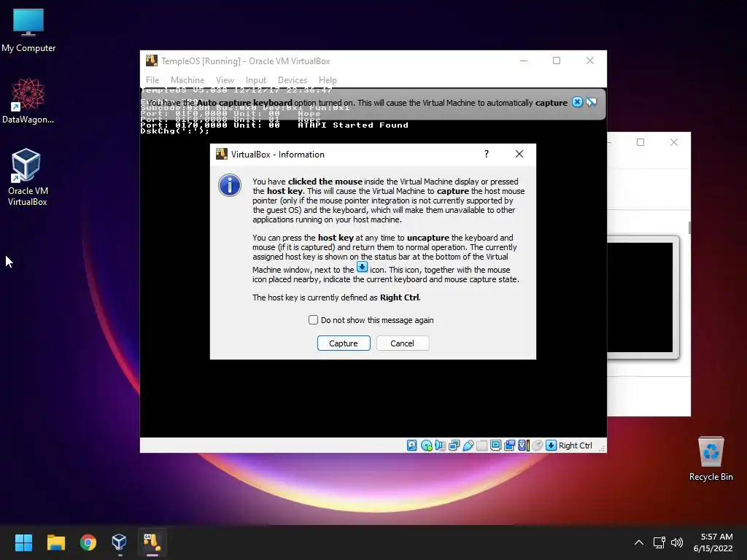Open the File menu in the VM window
The width and height of the screenshot is (747, 560).
click(x=152, y=80)
